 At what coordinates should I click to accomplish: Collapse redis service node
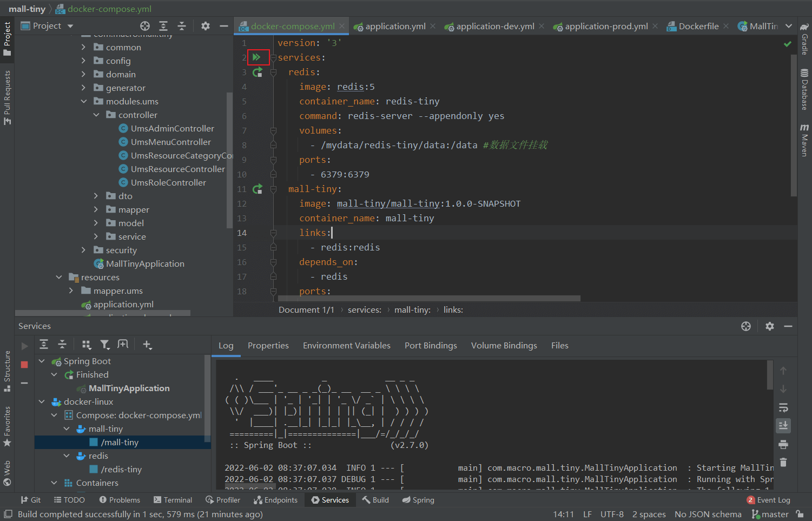click(67, 456)
